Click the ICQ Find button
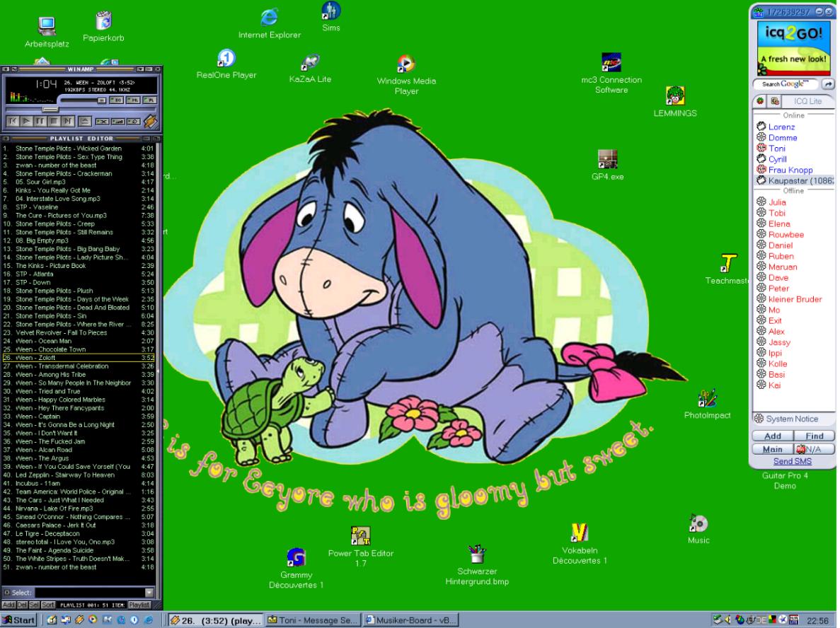 (x=814, y=436)
